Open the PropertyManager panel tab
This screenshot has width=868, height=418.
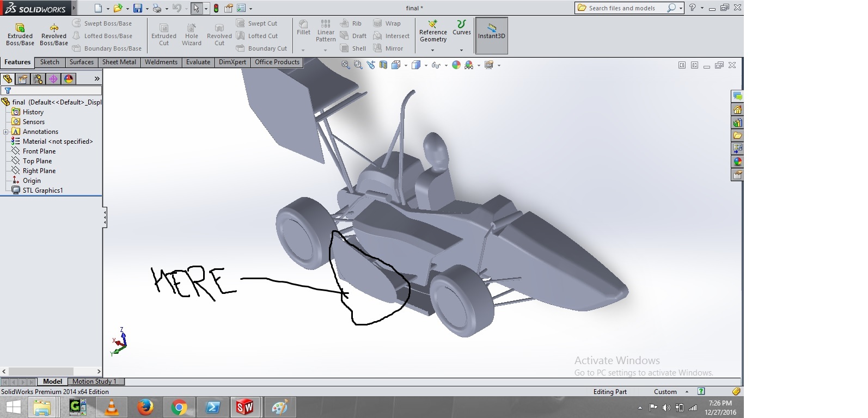coord(23,79)
